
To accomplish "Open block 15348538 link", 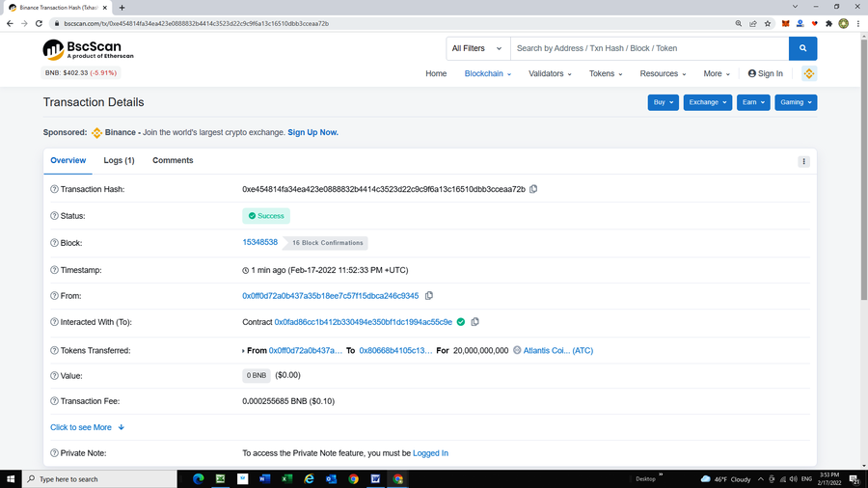I will click(259, 242).
